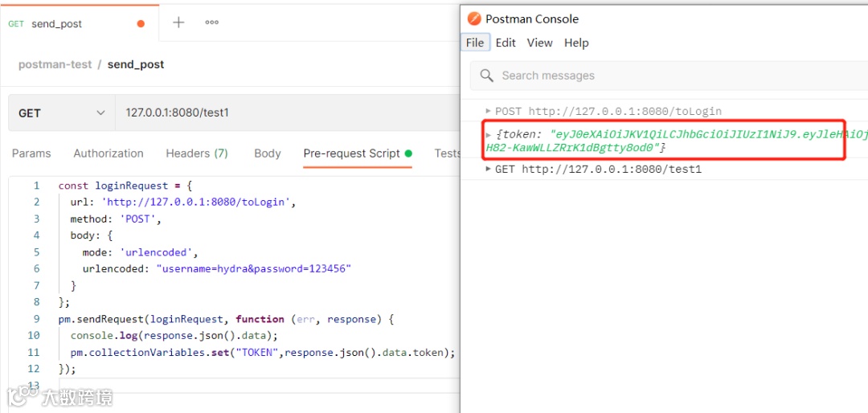This screenshot has height=413, width=868.
Task: Click the green dot on Pre-request Script tab
Action: pos(408,153)
